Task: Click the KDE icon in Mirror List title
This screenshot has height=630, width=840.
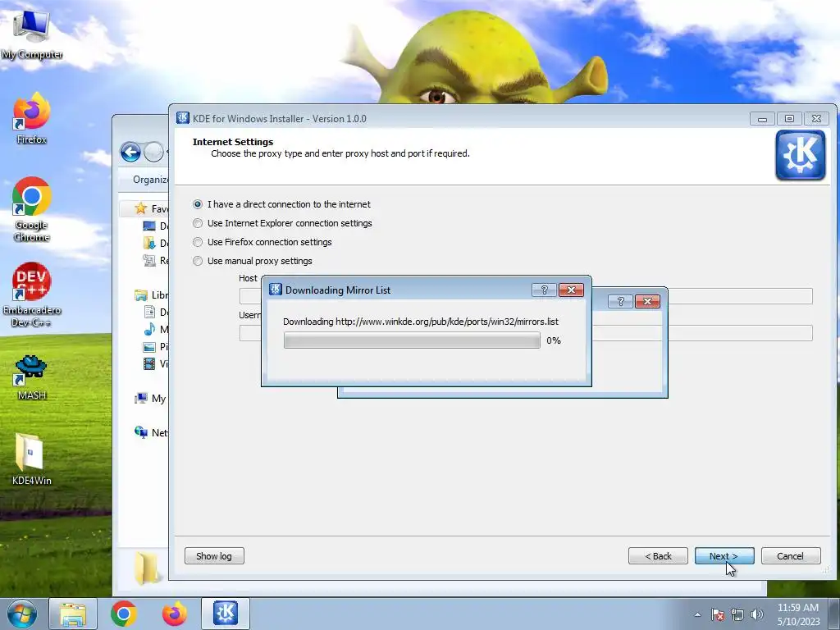Action: point(276,290)
